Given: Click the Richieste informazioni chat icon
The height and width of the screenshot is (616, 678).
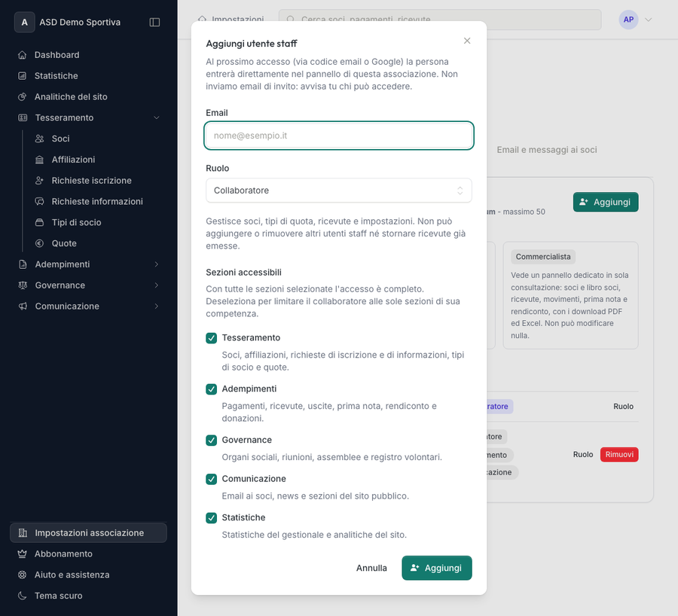Looking at the screenshot, I should point(39,202).
